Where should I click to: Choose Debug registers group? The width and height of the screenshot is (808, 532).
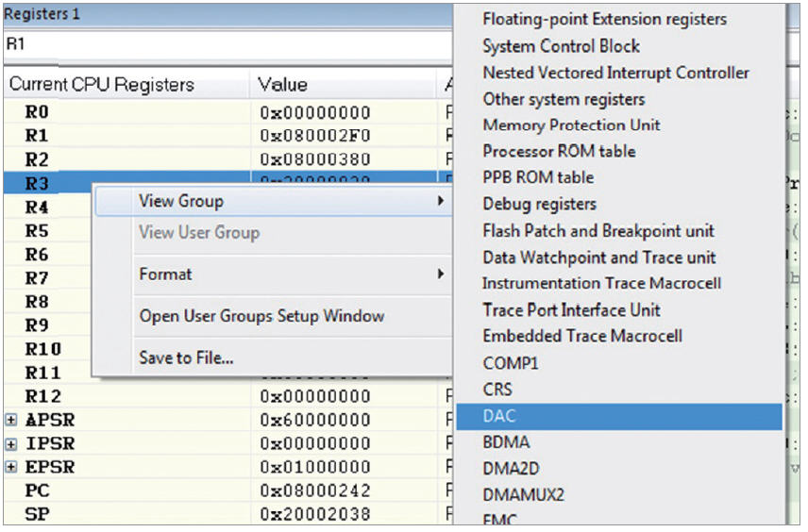coord(539,204)
